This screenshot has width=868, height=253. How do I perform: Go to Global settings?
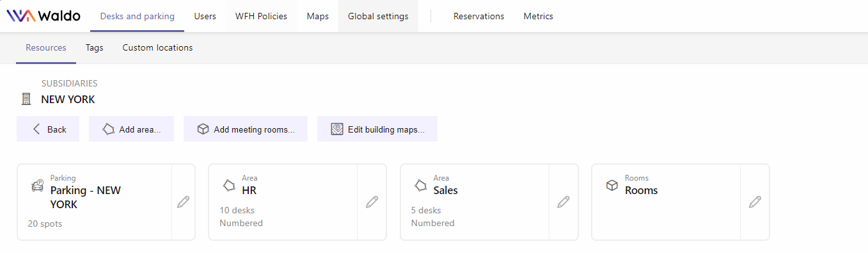378,16
